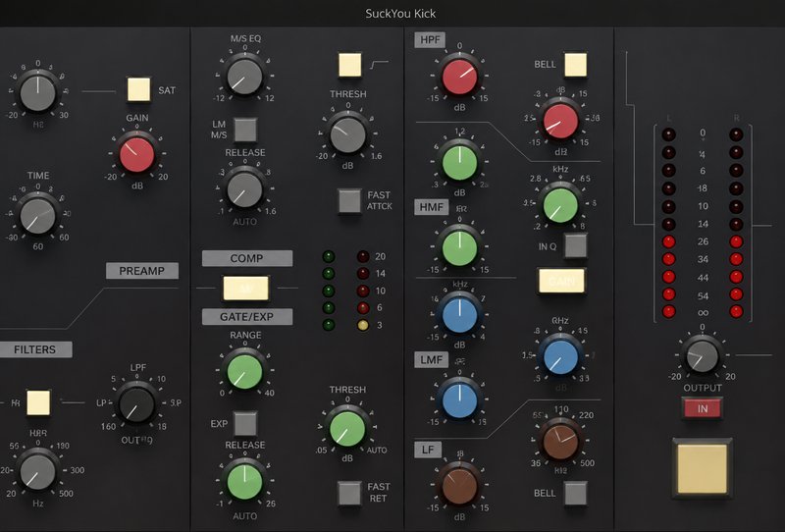Click the LF label tag
This screenshot has height=532, width=785.
coord(428,450)
